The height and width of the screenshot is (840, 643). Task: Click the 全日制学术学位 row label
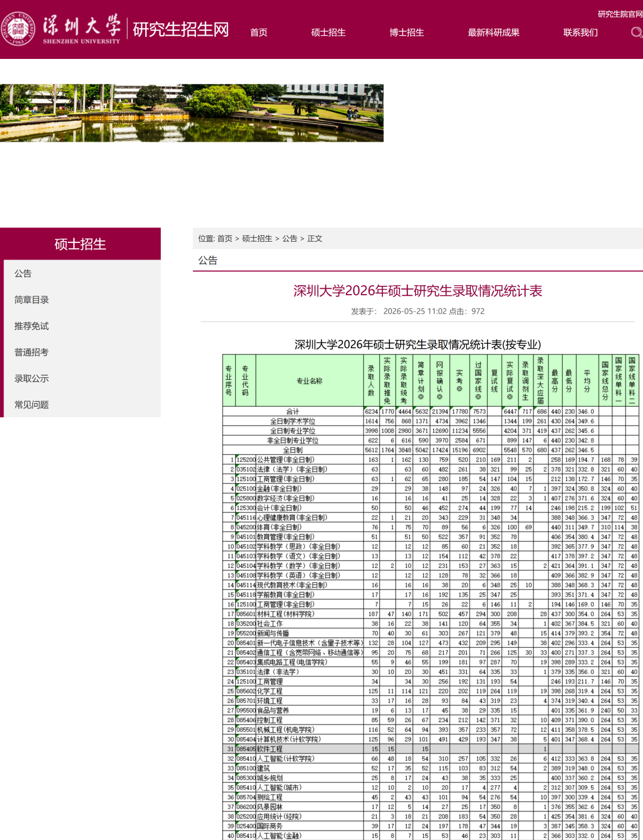[x=292, y=421]
